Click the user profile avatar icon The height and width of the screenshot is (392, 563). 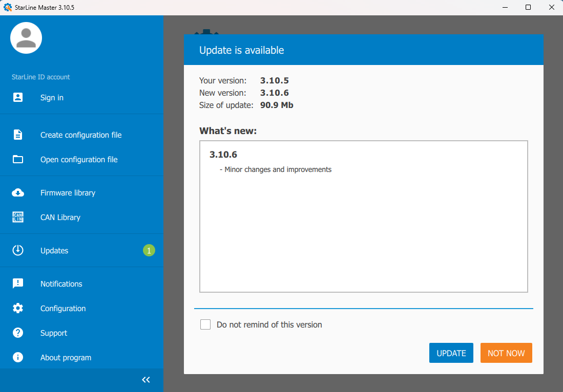coord(26,38)
